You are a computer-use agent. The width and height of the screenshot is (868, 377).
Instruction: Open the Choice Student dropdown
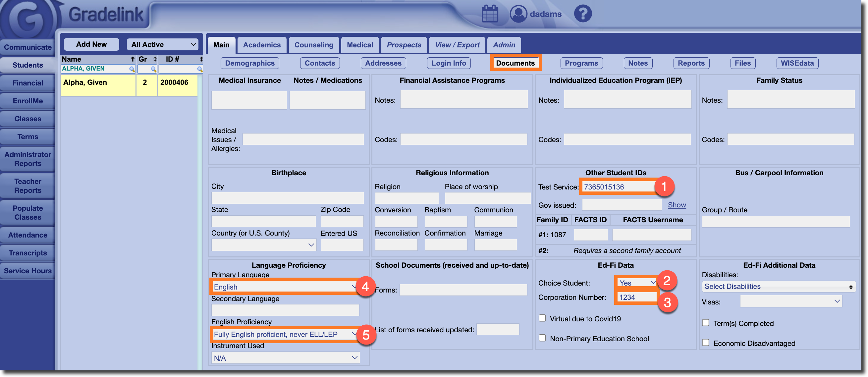pyautogui.click(x=636, y=283)
